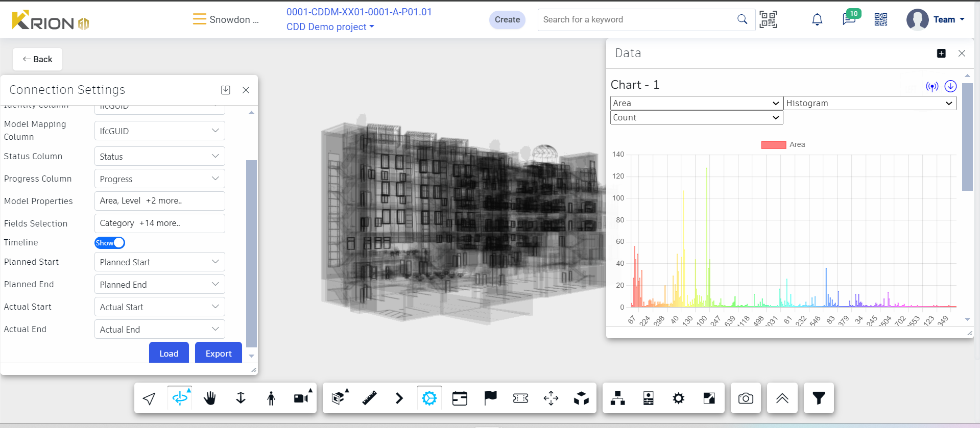Open the filter funnel tool
This screenshot has width=980, height=428.
coord(819,398)
